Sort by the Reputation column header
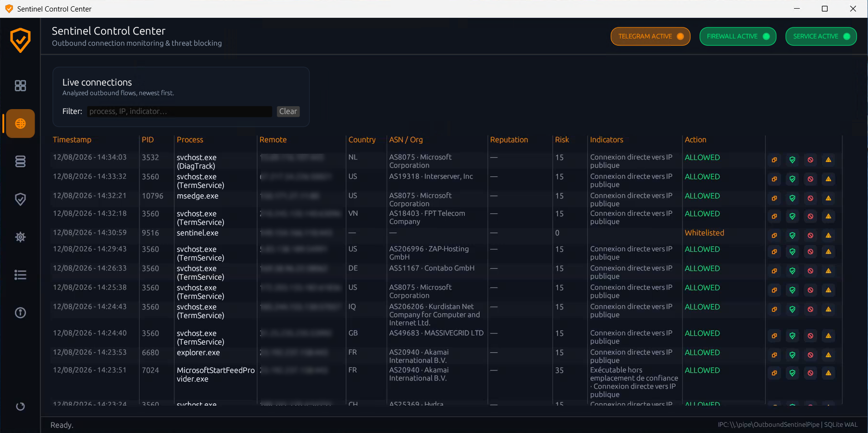Screen dimensions: 868x433 pyautogui.click(x=509, y=140)
